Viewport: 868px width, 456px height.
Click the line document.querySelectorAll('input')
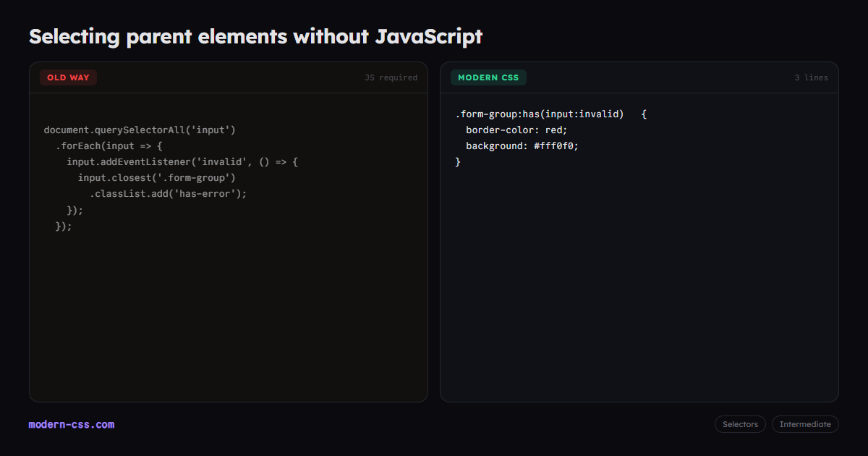pos(140,130)
